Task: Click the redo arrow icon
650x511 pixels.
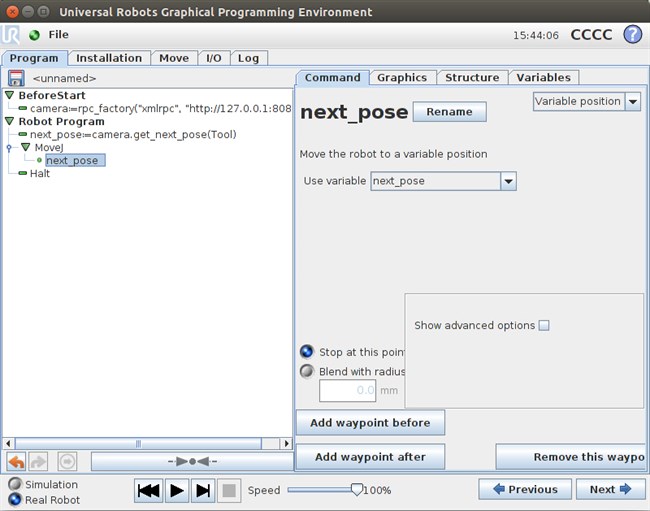Action: (x=38, y=461)
